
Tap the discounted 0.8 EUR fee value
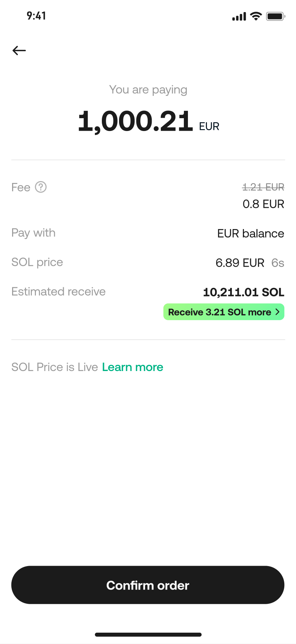[x=263, y=204]
